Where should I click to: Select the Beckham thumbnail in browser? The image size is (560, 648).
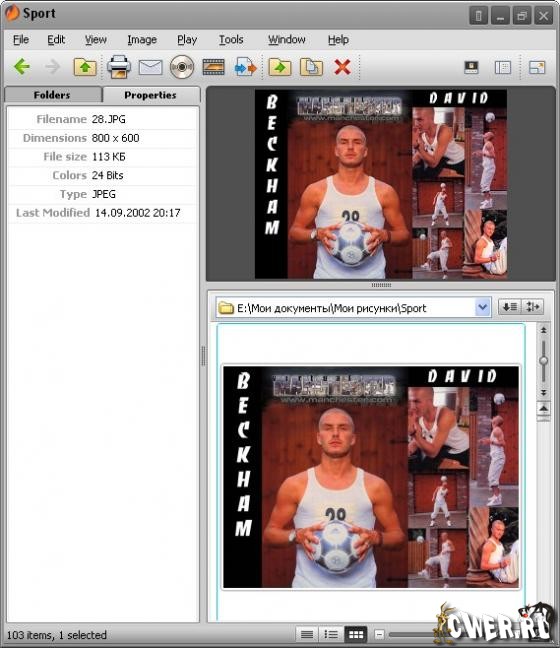[371, 477]
